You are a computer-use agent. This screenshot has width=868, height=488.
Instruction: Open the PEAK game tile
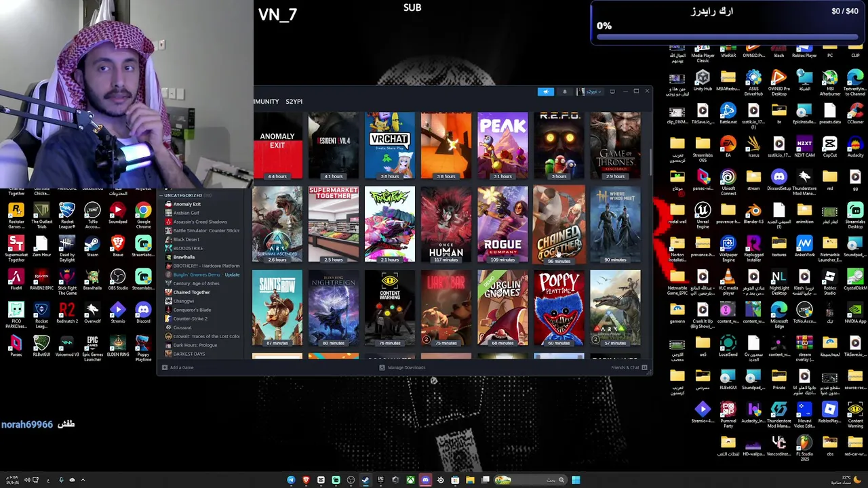[502, 146]
